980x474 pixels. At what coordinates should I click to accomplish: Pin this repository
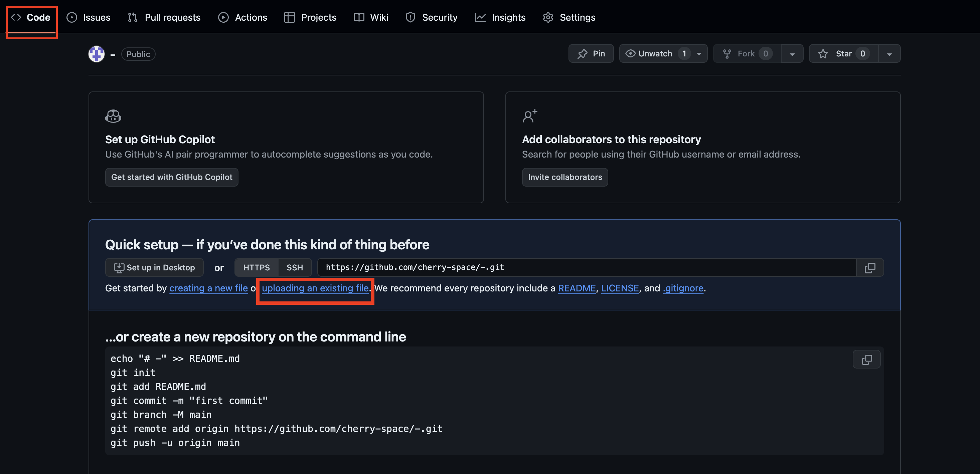click(591, 54)
